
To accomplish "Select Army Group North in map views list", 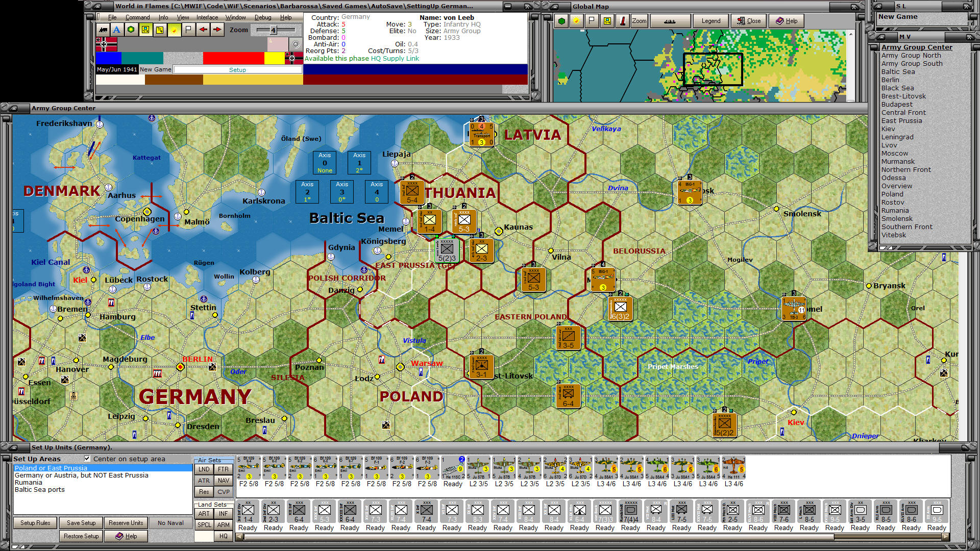I will 911,55.
